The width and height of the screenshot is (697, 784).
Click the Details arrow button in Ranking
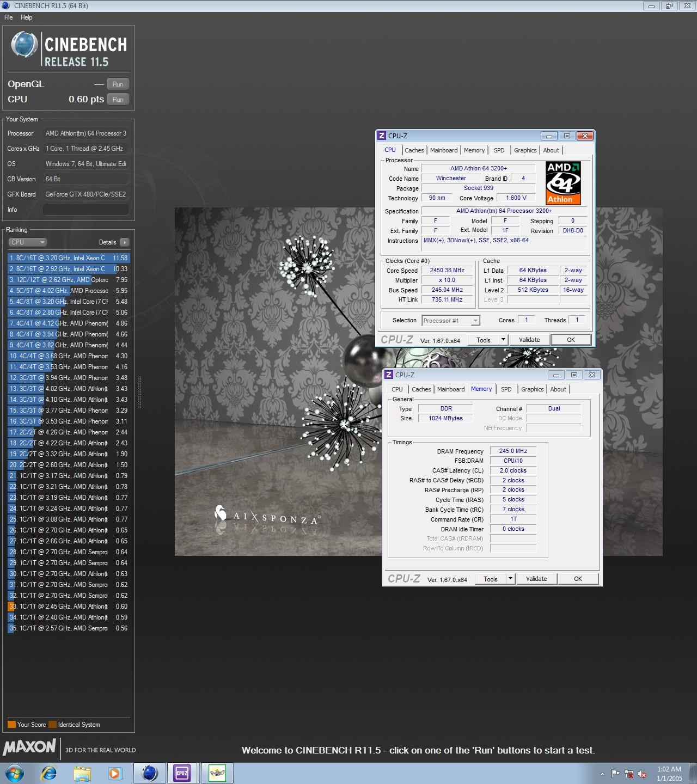coord(125,242)
